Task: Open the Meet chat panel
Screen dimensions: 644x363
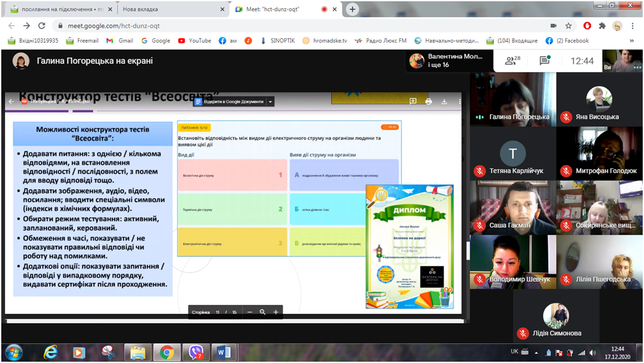Action: pyautogui.click(x=544, y=61)
